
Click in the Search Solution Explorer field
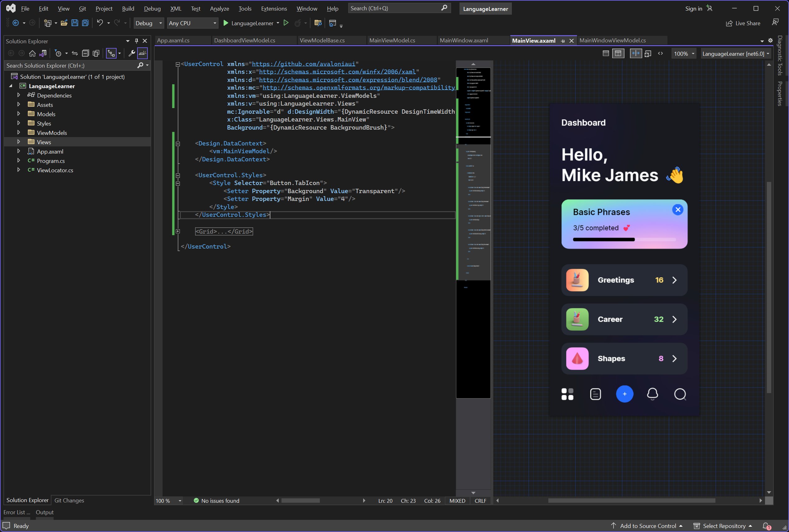point(68,65)
